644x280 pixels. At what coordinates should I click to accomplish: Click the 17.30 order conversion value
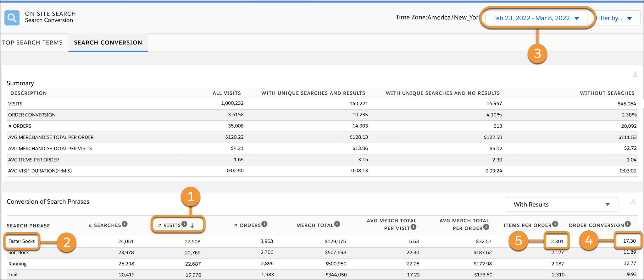click(630, 241)
